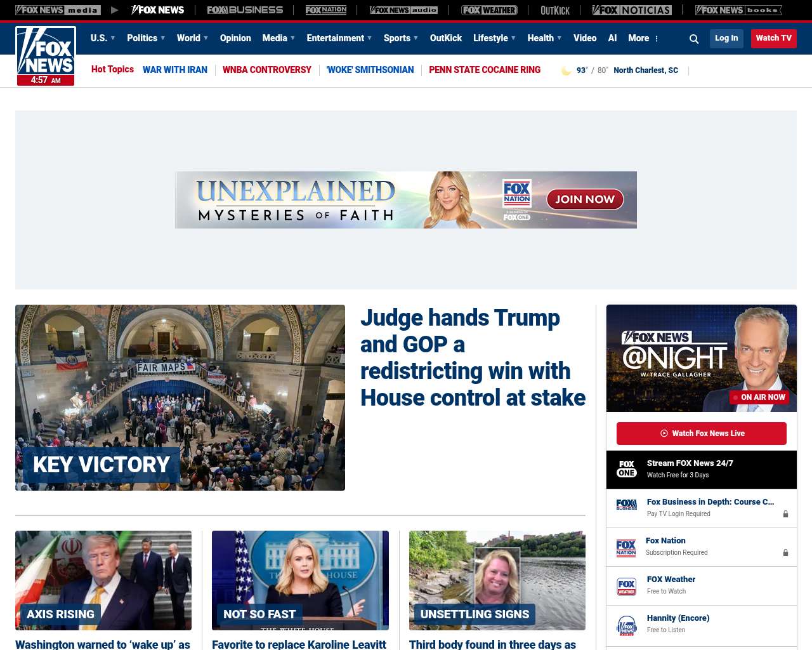Click the lock icon for Fox Nation

point(785,553)
